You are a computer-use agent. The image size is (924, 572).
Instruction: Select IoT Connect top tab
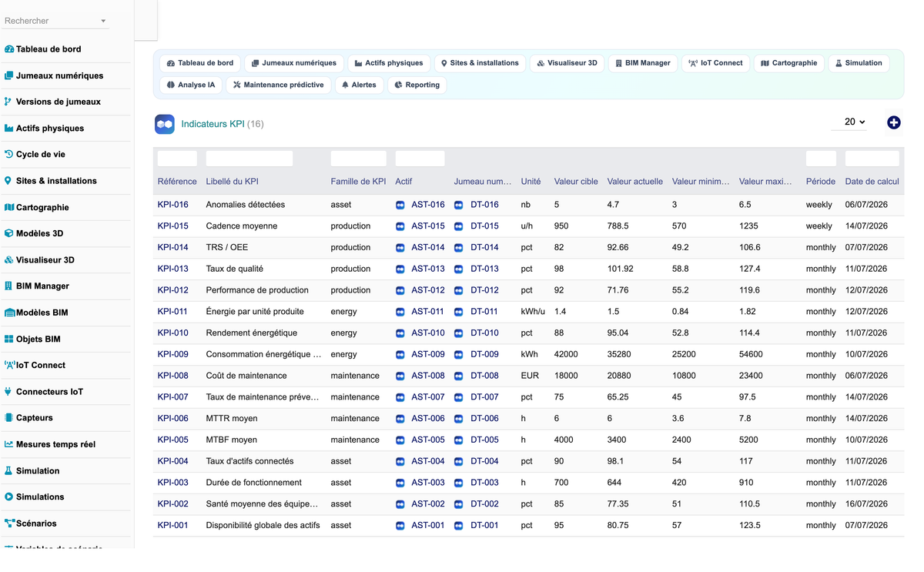(716, 63)
